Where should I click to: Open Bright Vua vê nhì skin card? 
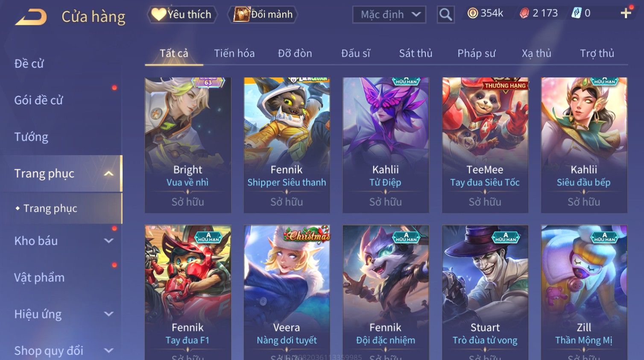pyautogui.click(x=188, y=145)
